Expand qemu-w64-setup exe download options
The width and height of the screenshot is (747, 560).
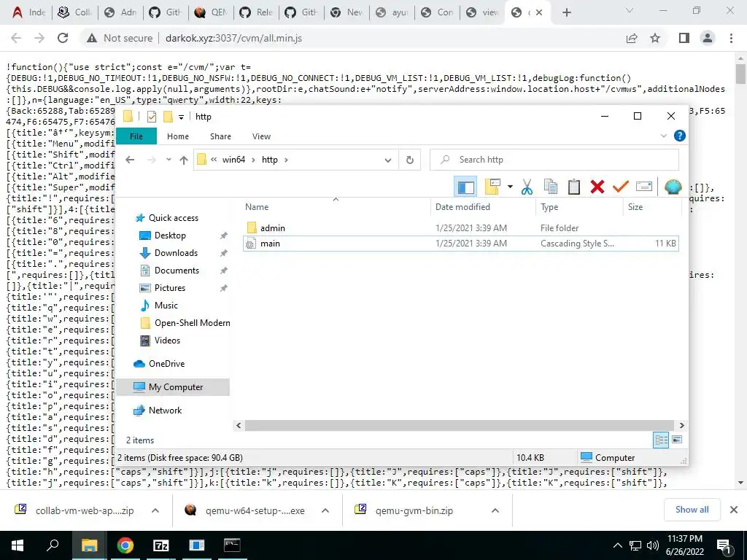point(325,510)
